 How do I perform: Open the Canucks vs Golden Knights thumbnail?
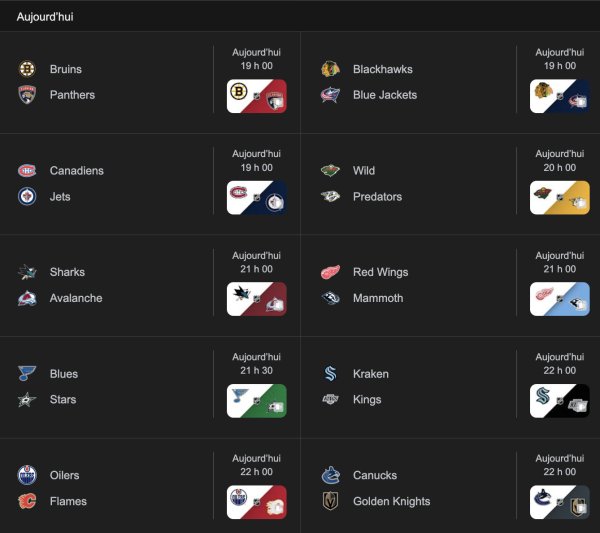[560, 502]
